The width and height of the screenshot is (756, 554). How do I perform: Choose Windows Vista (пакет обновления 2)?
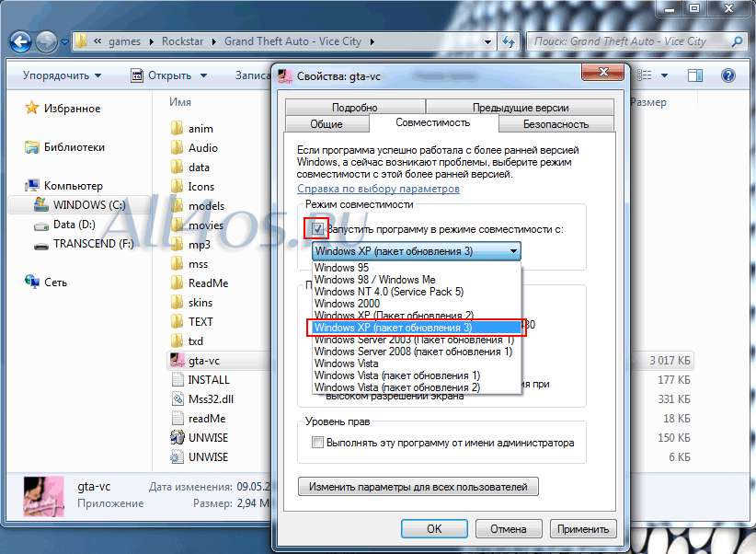417,387
